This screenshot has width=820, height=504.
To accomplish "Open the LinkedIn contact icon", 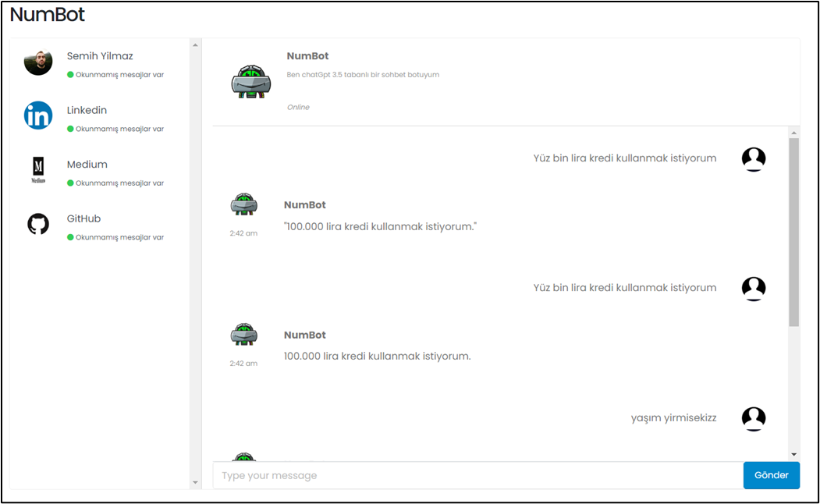I will tap(37, 116).
